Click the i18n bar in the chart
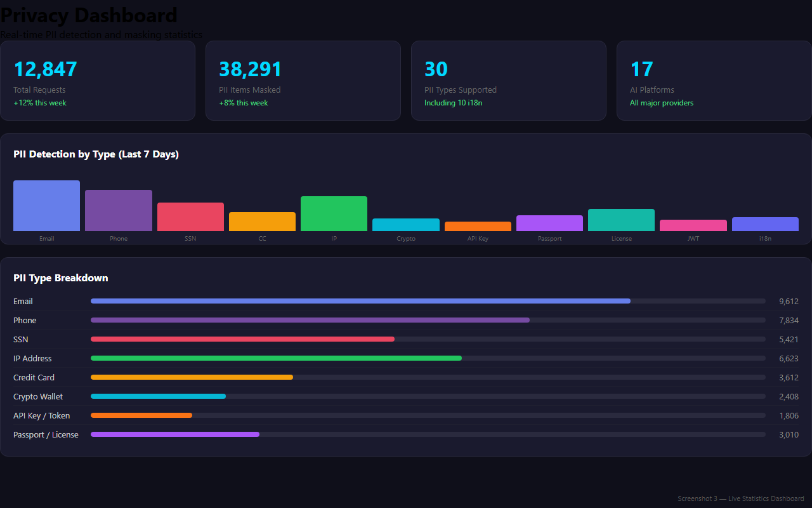This screenshot has height=508, width=812. (x=765, y=224)
